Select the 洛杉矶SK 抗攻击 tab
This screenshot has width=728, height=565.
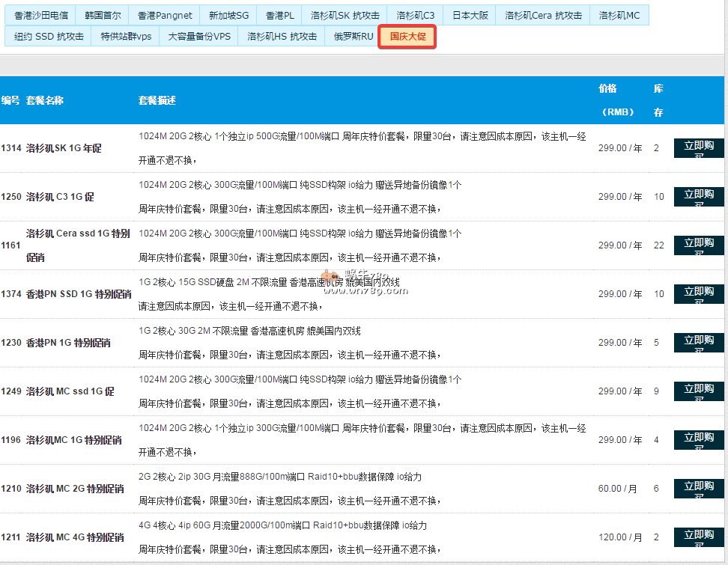tap(345, 15)
